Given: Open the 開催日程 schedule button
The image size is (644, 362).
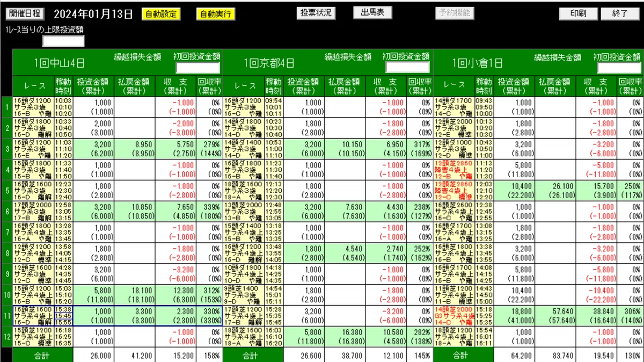Looking at the screenshot, I should (25, 14).
